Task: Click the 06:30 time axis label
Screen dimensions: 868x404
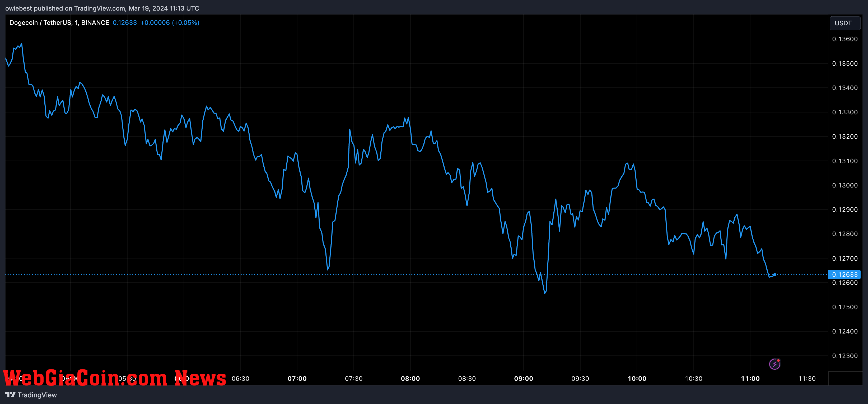Action: click(x=240, y=378)
